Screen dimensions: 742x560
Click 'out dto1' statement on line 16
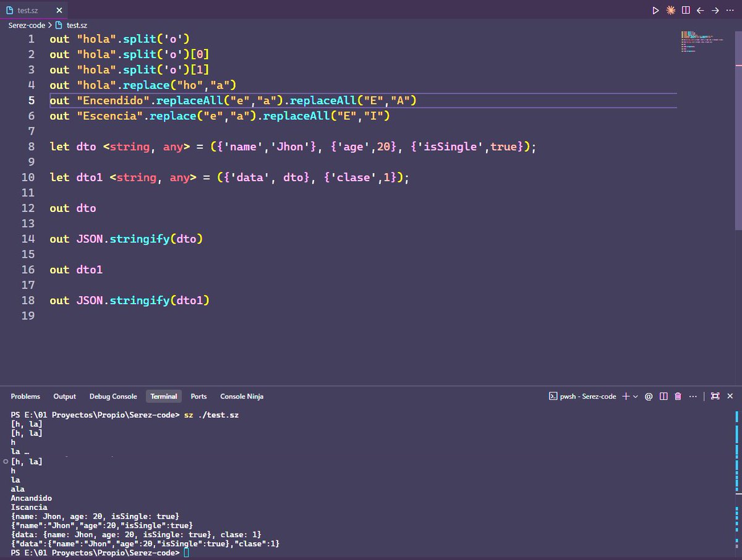click(76, 269)
